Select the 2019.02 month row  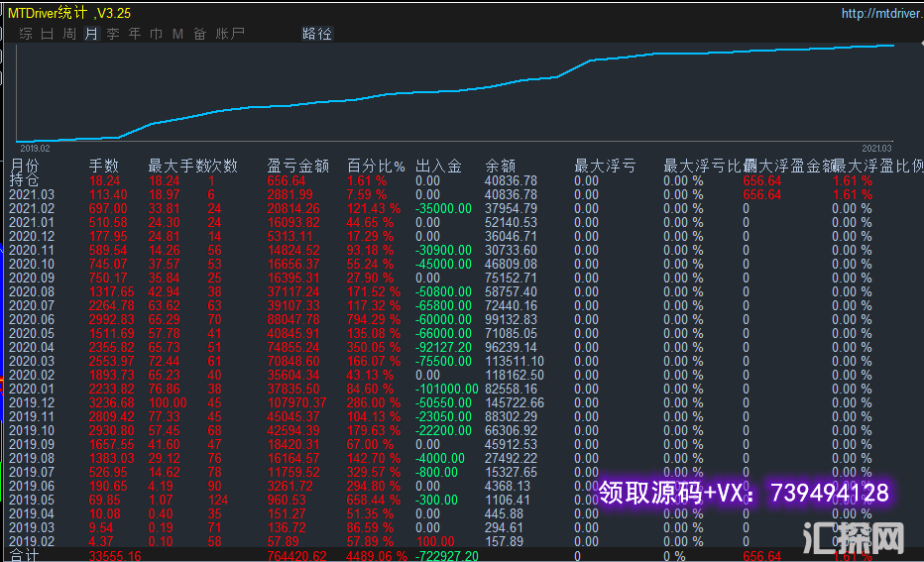pyautogui.click(x=32, y=541)
